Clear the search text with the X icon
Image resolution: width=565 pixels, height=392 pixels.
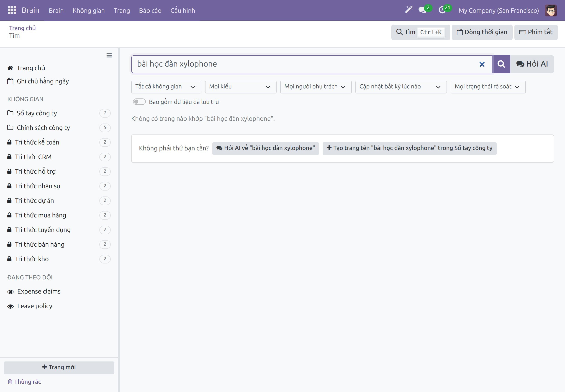click(x=482, y=64)
